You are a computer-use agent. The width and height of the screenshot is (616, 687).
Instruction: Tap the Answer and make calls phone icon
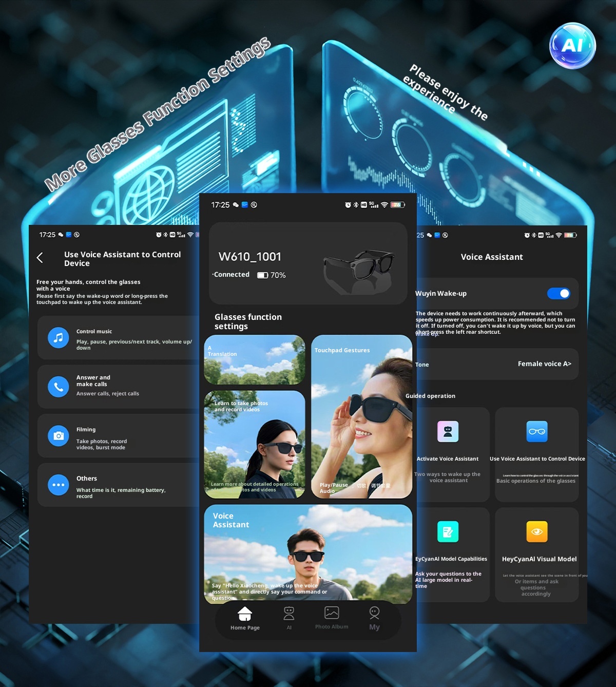coord(58,387)
